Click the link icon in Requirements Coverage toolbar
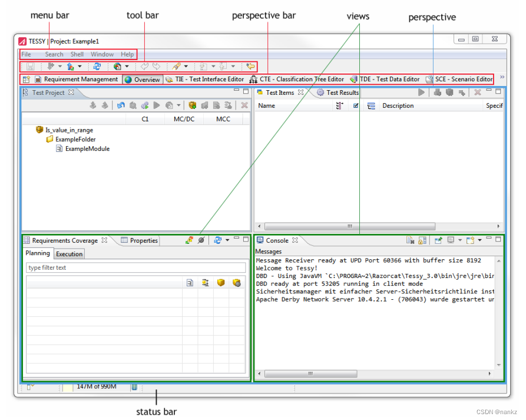526x420 pixels. (189, 240)
